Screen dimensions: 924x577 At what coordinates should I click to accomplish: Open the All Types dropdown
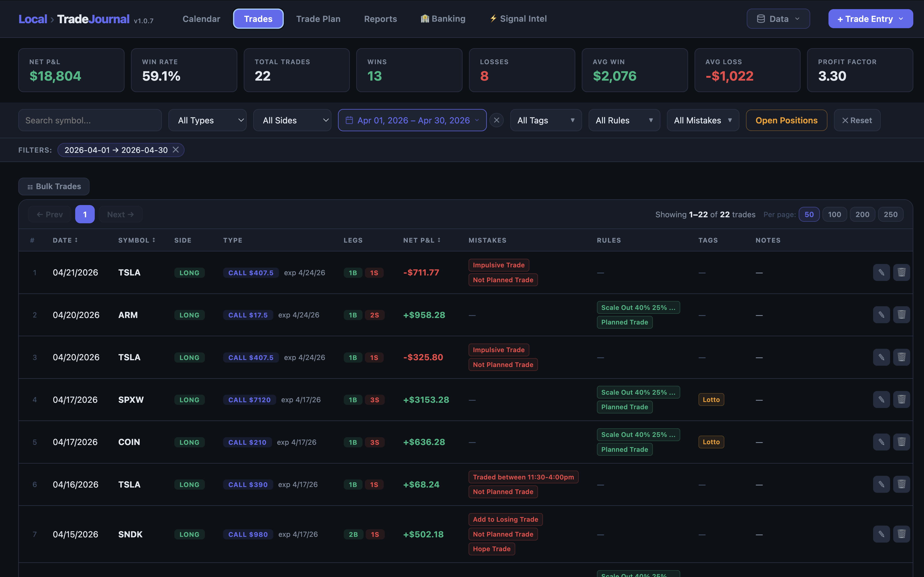tap(207, 120)
